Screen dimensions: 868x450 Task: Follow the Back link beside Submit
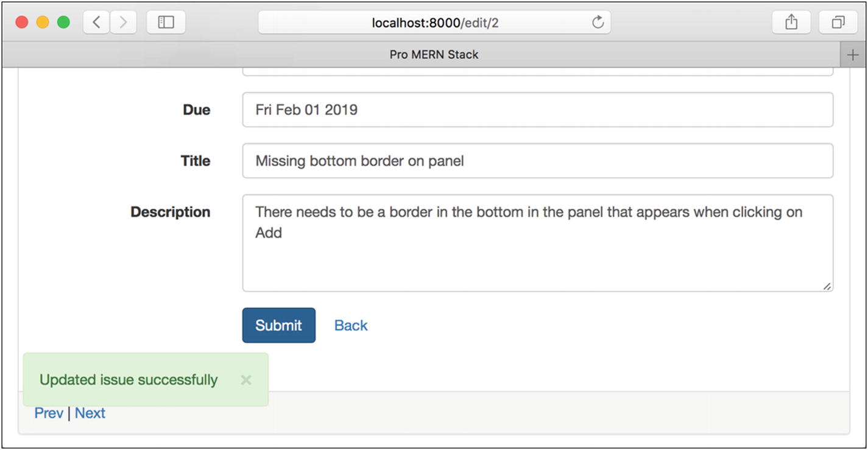pyautogui.click(x=351, y=326)
